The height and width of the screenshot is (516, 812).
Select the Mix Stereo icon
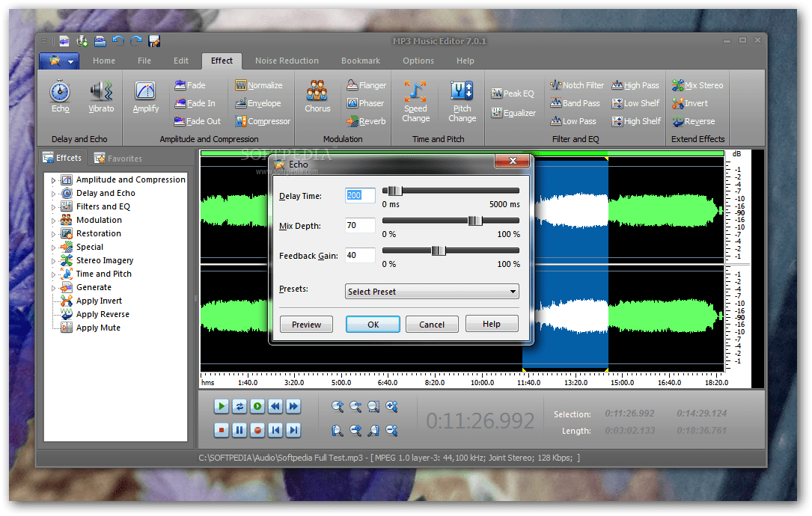tap(696, 85)
